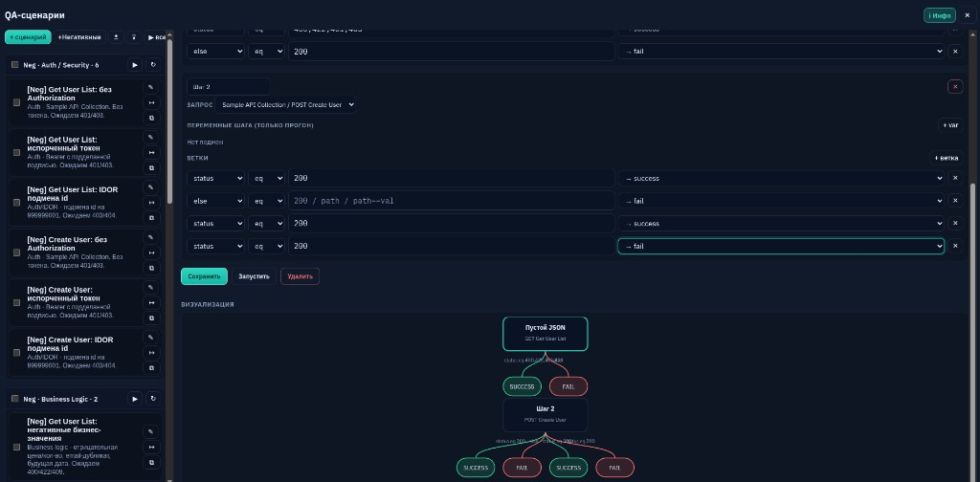
Task: Click the '+Негативные' button
Action: tap(79, 37)
